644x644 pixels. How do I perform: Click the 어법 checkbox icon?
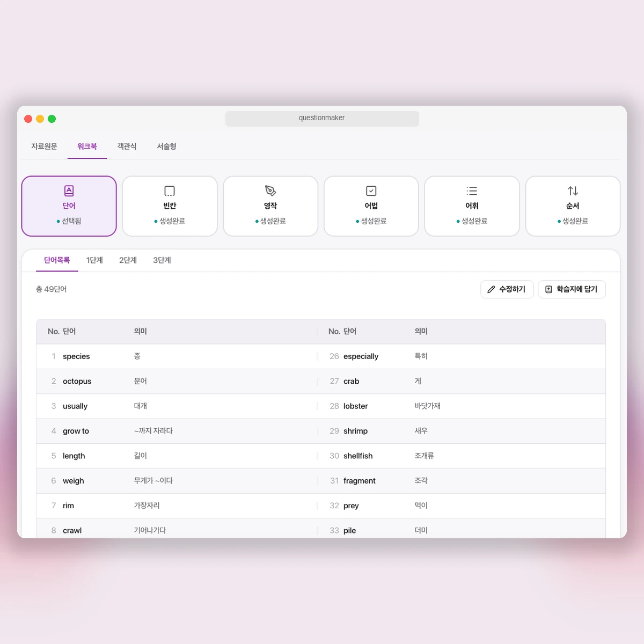(x=371, y=191)
